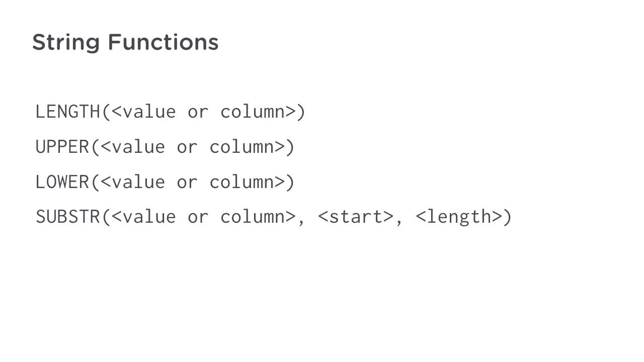644x362 pixels.
Task: Select the value-or-column argument of SUBSTR
Action: tap(203, 217)
